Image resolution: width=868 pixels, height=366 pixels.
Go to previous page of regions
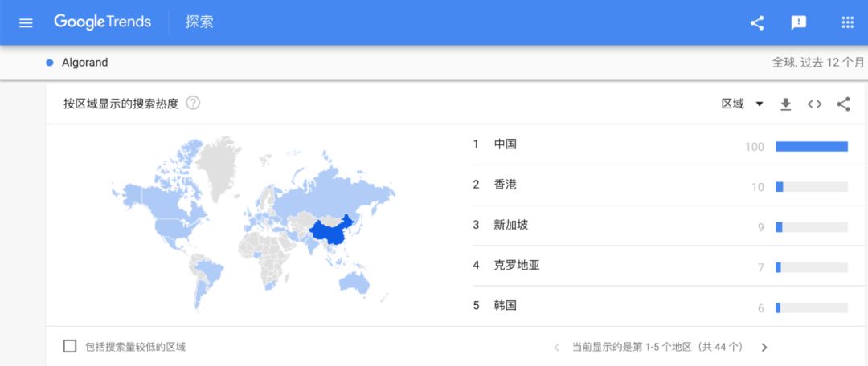coord(557,348)
